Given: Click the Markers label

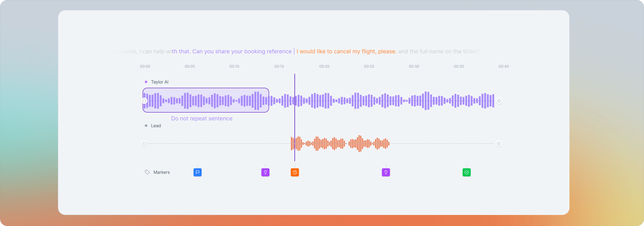Looking at the screenshot, I should pyautogui.click(x=161, y=172).
